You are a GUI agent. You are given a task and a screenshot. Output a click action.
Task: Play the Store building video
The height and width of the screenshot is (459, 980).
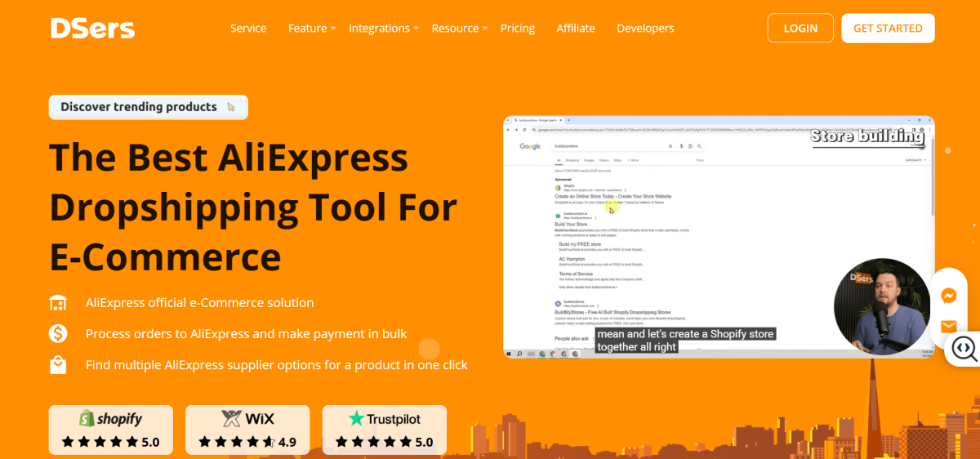719,238
